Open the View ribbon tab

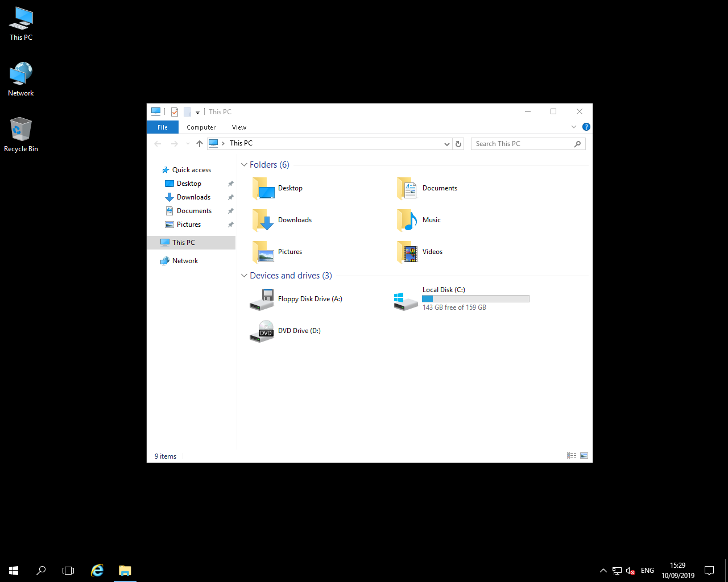tap(239, 127)
